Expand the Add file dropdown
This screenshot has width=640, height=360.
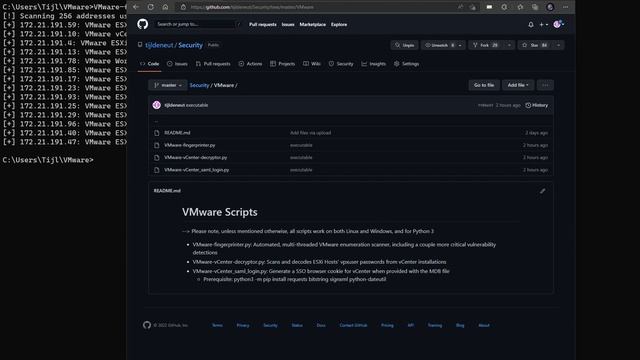point(518,85)
